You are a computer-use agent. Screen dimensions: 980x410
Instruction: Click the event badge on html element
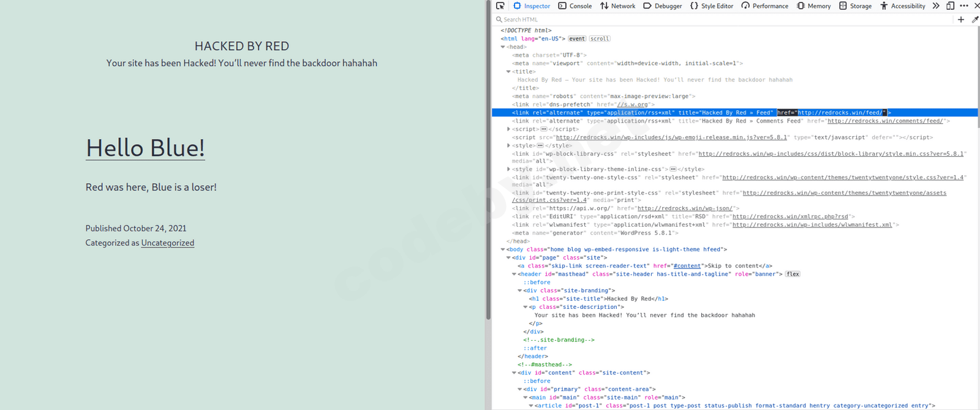tap(577, 39)
